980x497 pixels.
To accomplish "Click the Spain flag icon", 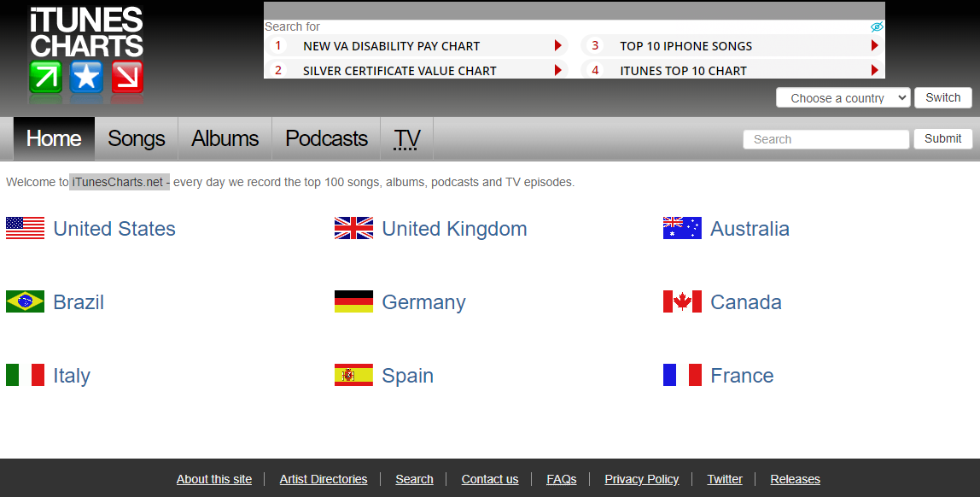I will (353, 375).
